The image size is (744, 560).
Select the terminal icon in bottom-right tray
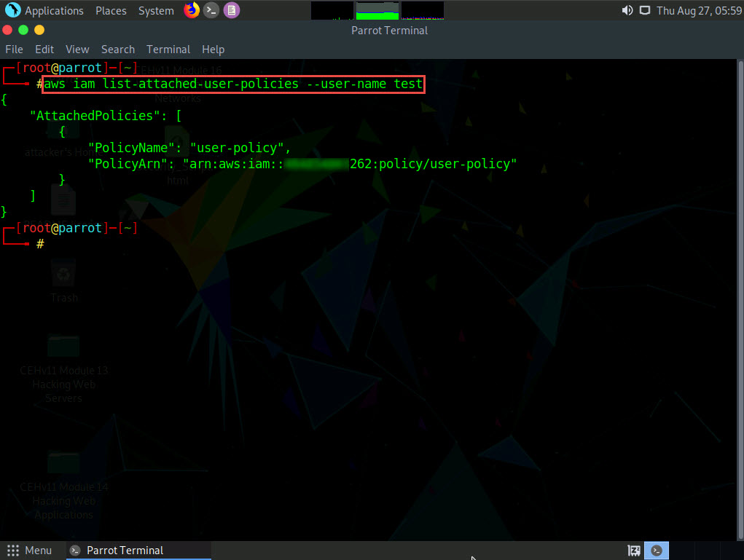[657, 551]
